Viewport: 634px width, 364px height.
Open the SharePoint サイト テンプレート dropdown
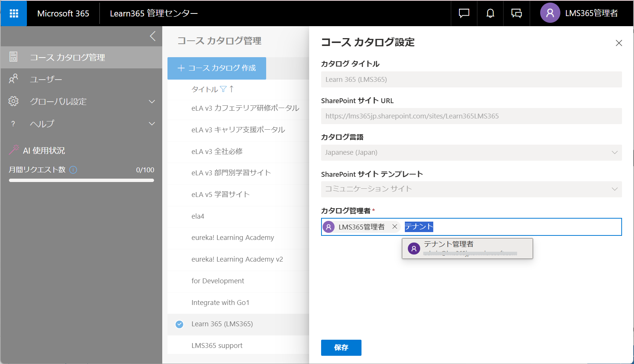471,189
